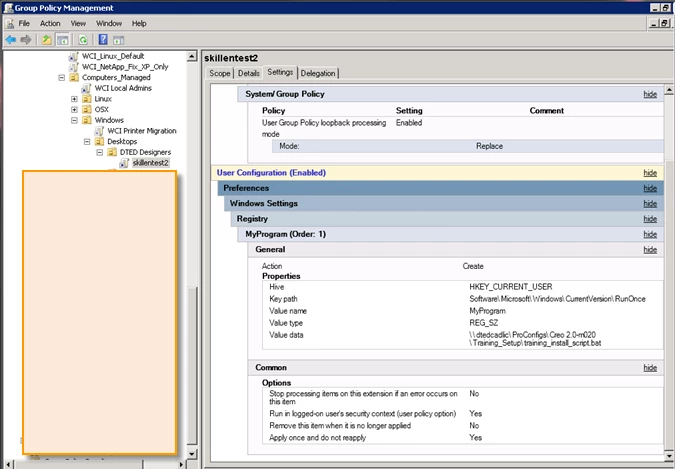This screenshot has height=469, width=675.
Task: Click the Back arrow toolbar icon
Action: (x=11, y=40)
